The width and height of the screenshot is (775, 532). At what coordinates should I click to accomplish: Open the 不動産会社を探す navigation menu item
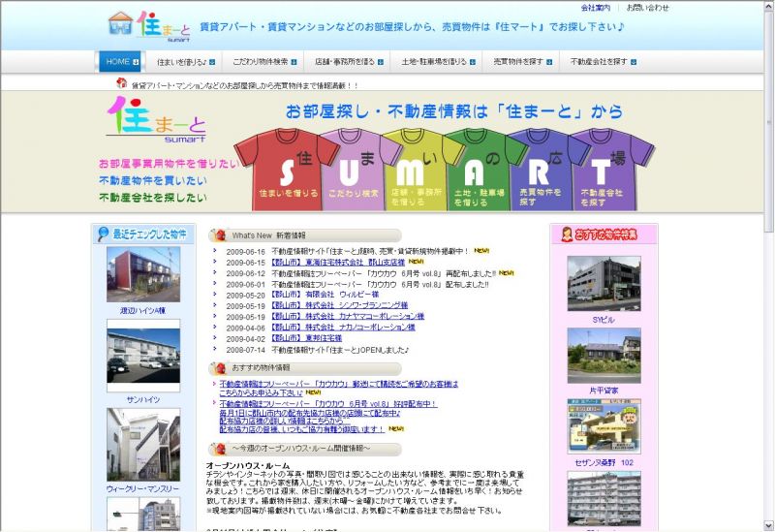604,62
